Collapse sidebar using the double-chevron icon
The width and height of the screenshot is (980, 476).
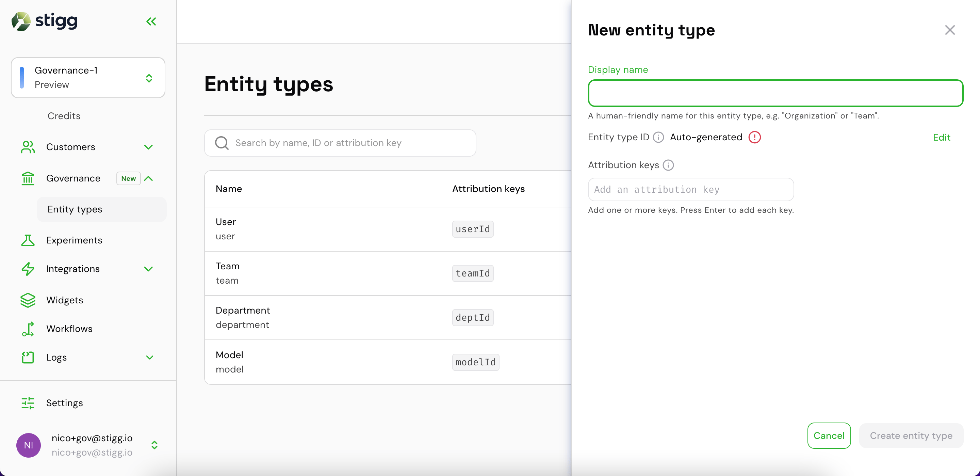click(151, 21)
